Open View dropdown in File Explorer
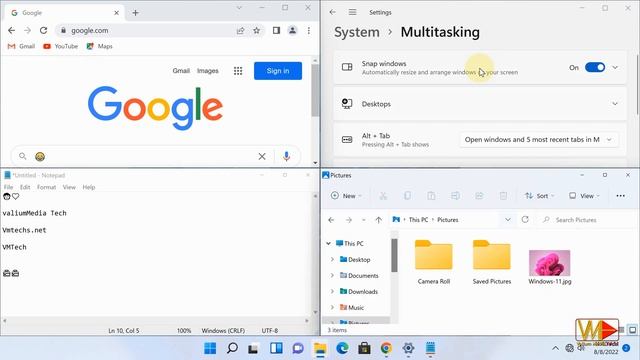Screen dimensions: 640x360 [x=584, y=196]
